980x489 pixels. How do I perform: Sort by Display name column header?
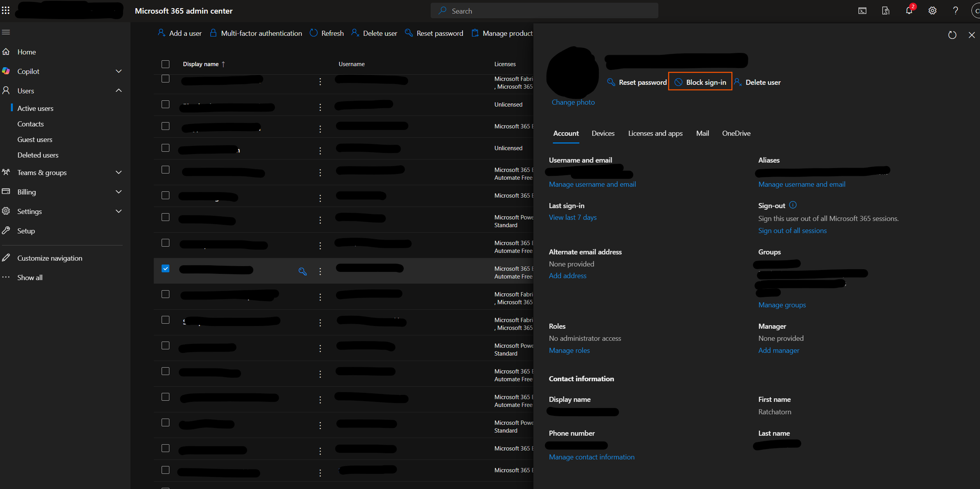204,64
